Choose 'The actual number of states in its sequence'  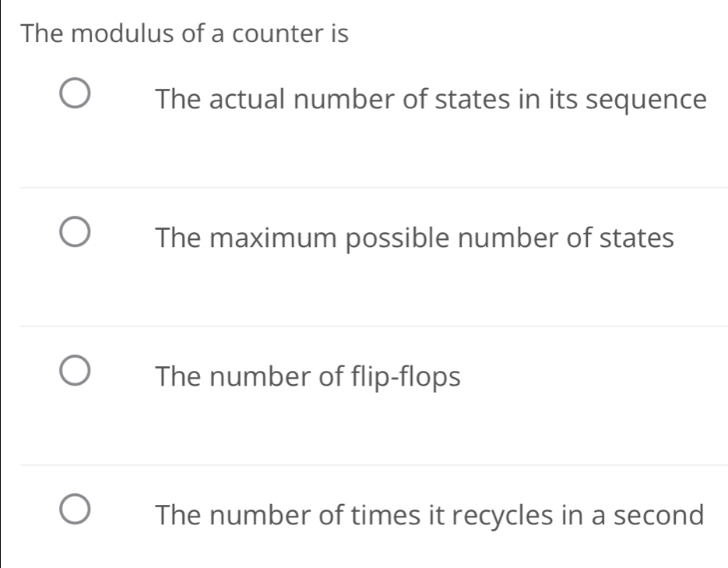point(74,91)
